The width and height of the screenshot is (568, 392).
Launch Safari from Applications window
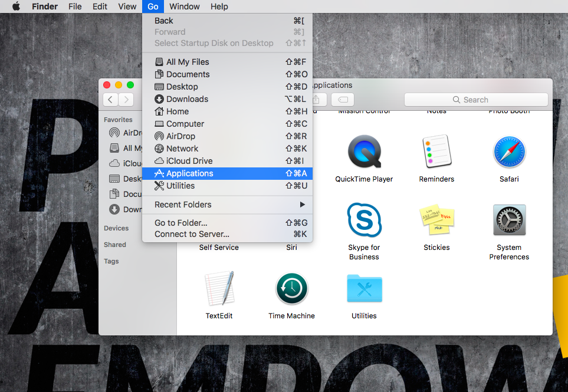pos(509,153)
